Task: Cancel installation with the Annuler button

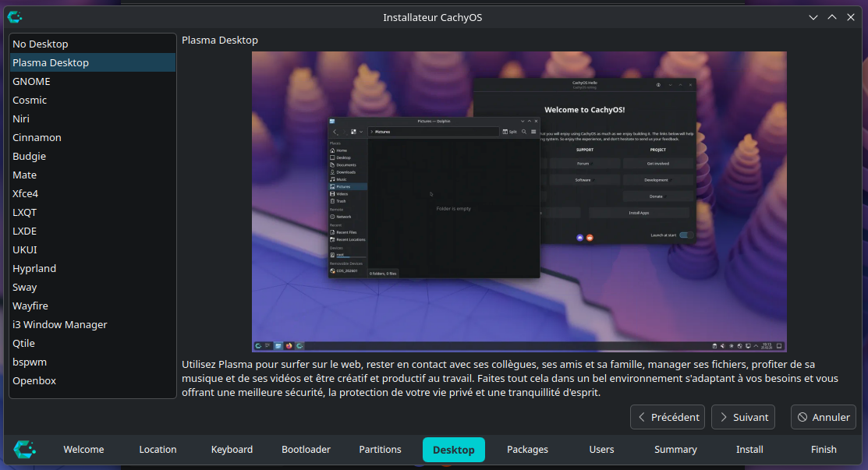Action: point(824,417)
